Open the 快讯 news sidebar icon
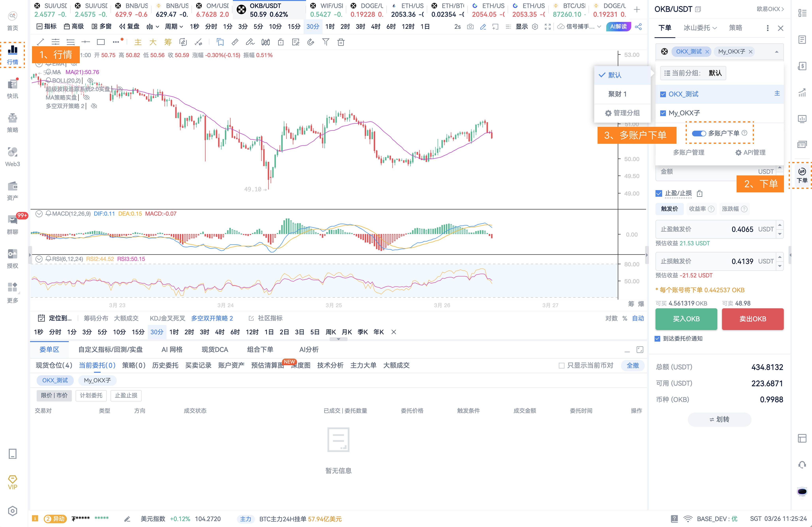 pos(13,88)
